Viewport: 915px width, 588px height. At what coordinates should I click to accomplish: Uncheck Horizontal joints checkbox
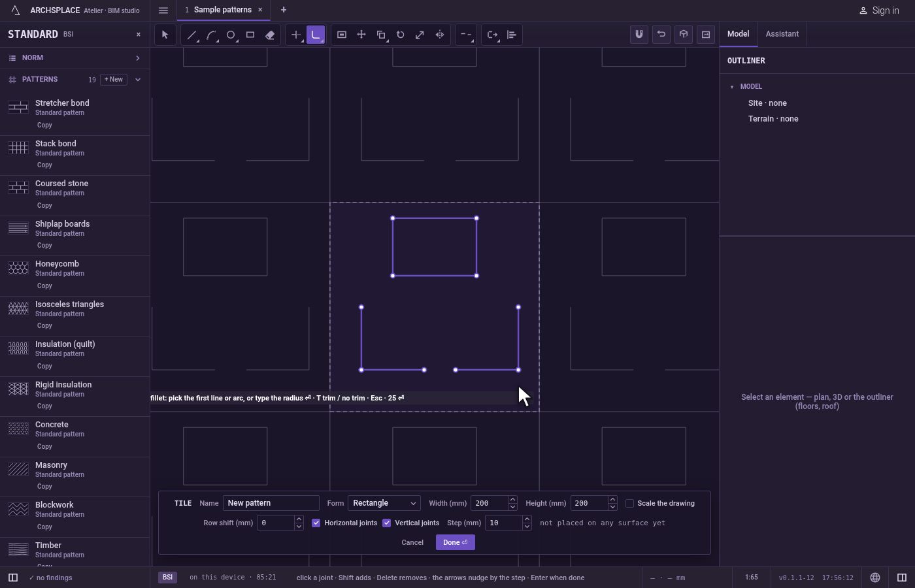pos(316,523)
